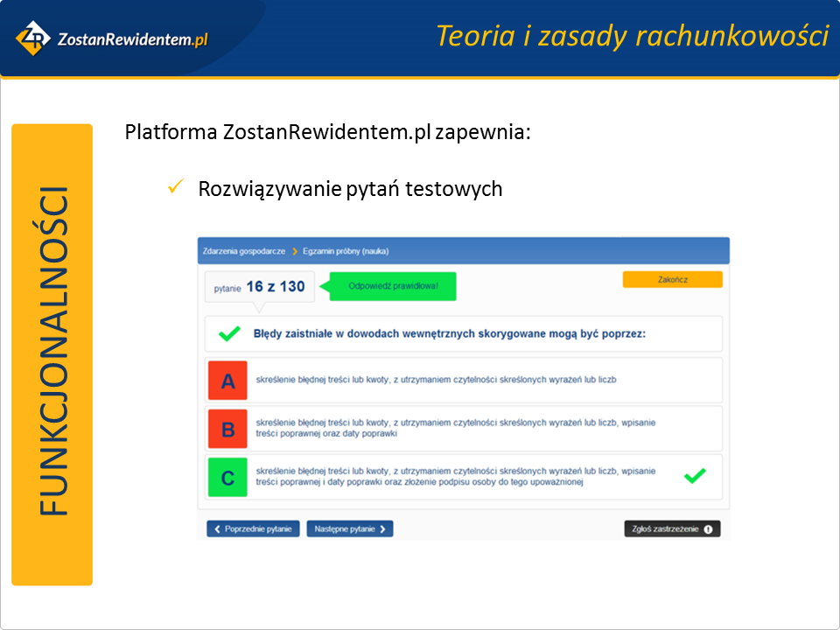Click the ZostanRewidentem.pl logo
This screenshot has height=630, width=840.
(111, 38)
